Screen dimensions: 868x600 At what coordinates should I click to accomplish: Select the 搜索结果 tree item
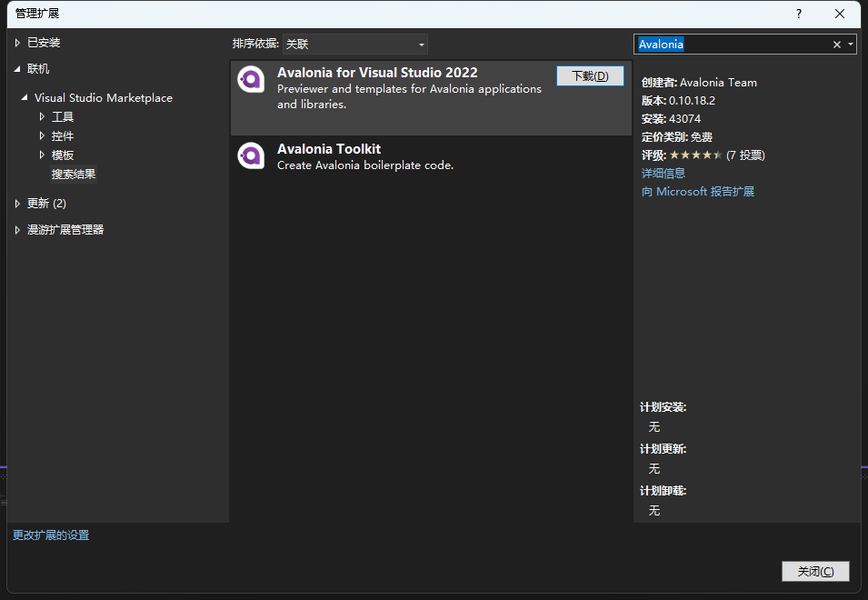click(x=74, y=175)
